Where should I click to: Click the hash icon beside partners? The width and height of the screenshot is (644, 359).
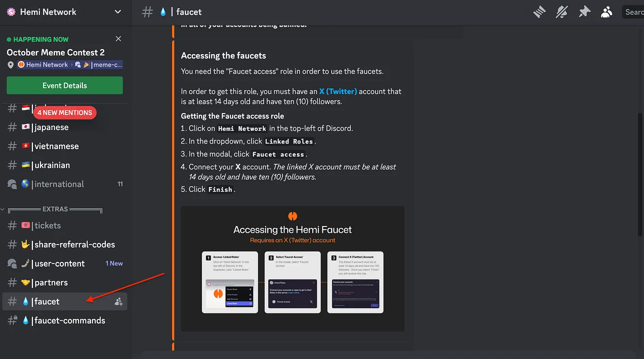coord(12,283)
